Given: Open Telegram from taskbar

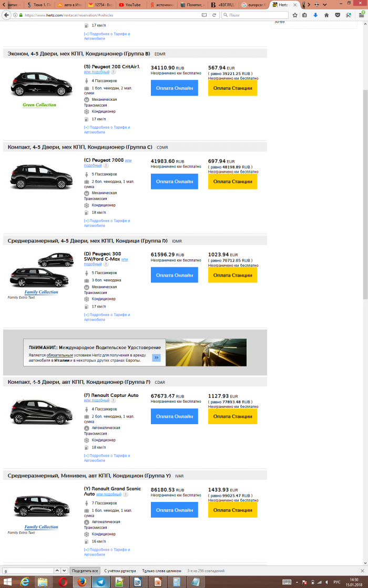Looking at the screenshot, I should coord(100,582).
